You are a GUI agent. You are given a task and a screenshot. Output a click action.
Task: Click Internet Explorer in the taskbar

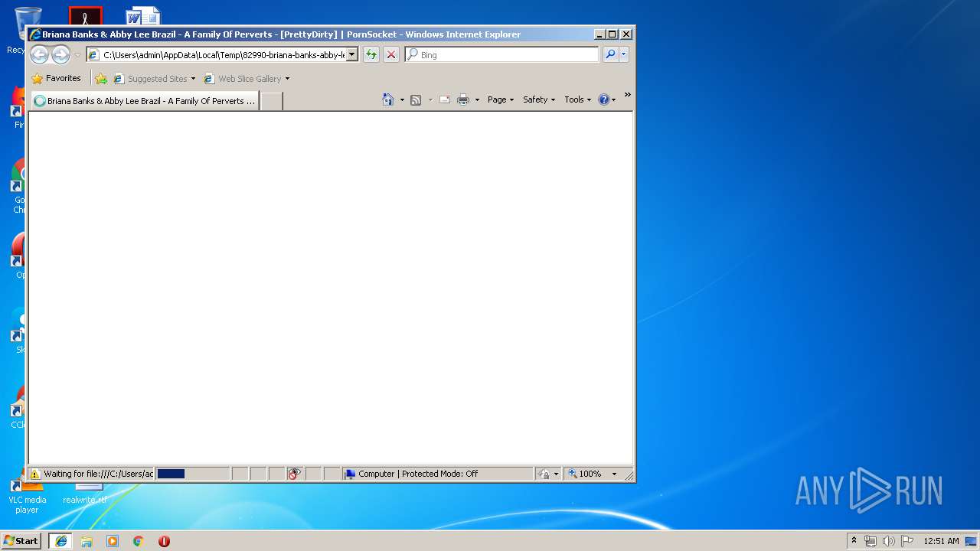pos(60,540)
